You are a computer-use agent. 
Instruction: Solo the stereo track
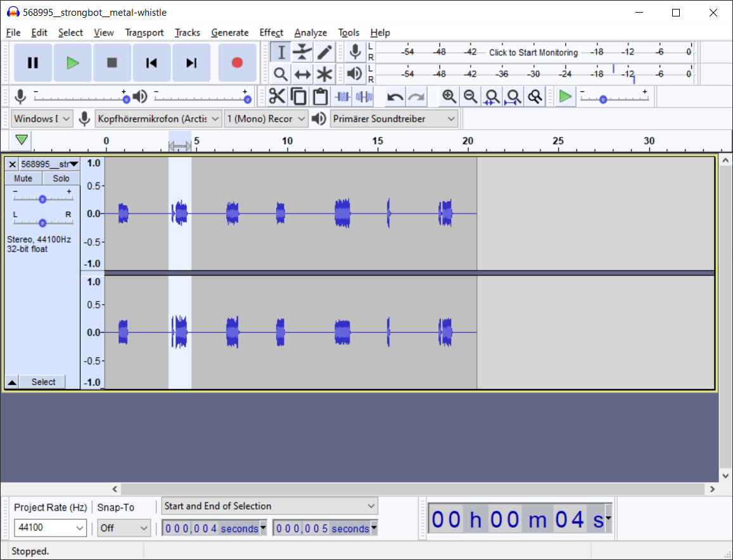coord(60,178)
